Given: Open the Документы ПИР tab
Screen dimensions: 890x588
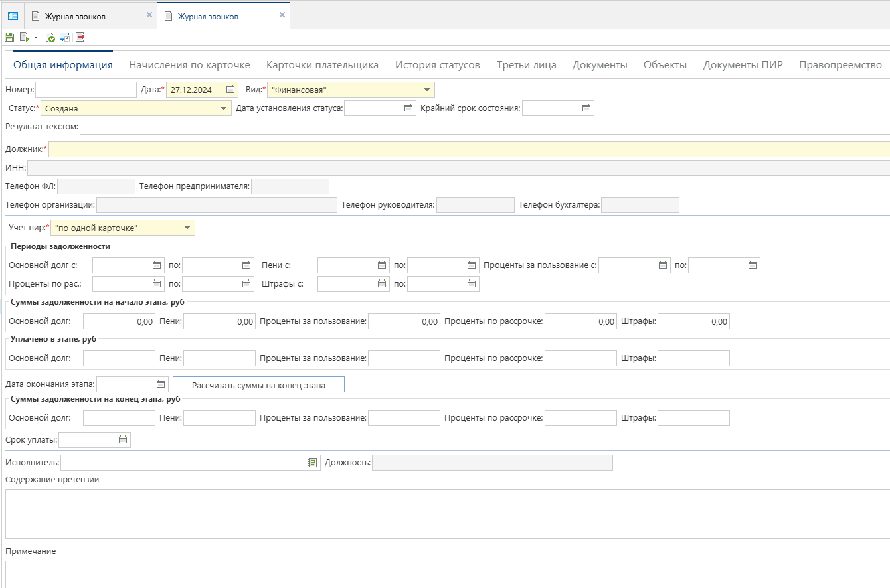Looking at the screenshot, I should click(x=743, y=65).
